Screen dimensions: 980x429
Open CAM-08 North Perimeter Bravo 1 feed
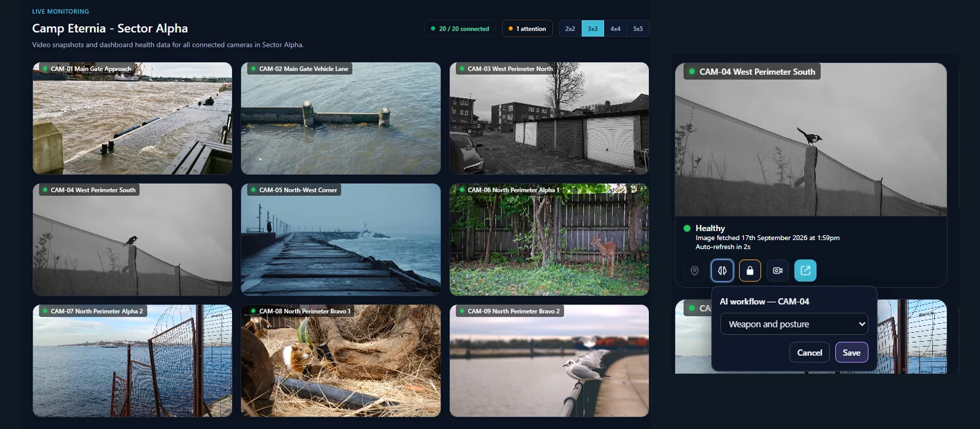[341, 360]
